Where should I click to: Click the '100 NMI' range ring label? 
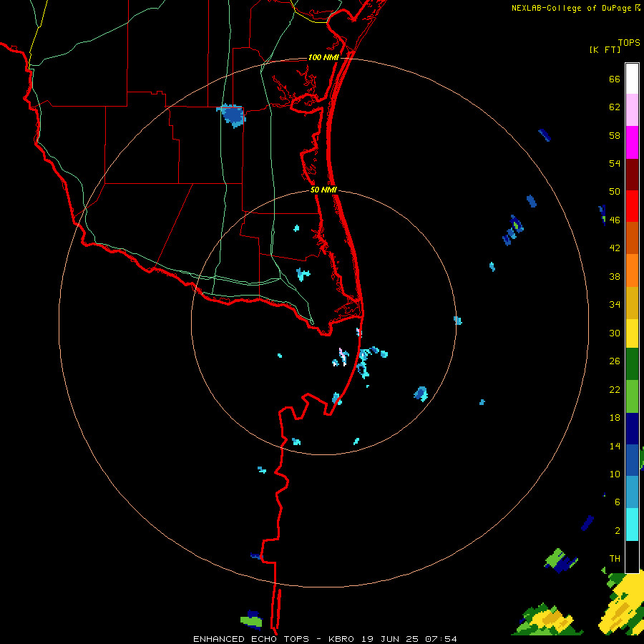click(x=323, y=57)
